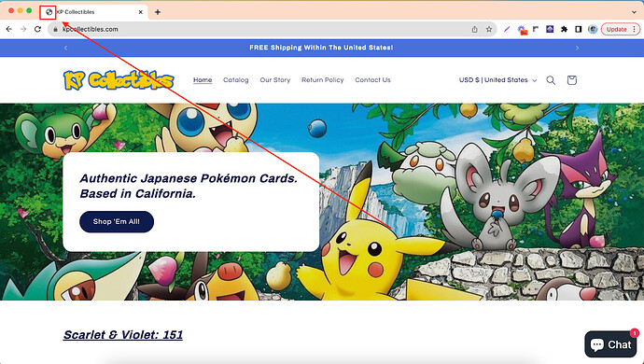Open the Contact Us page
This screenshot has width=644, height=364.
(372, 80)
